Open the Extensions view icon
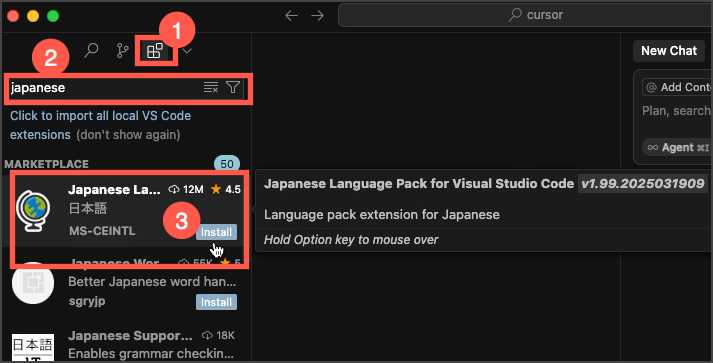The width and height of the screenshot is (713, 363). point(155,50)
